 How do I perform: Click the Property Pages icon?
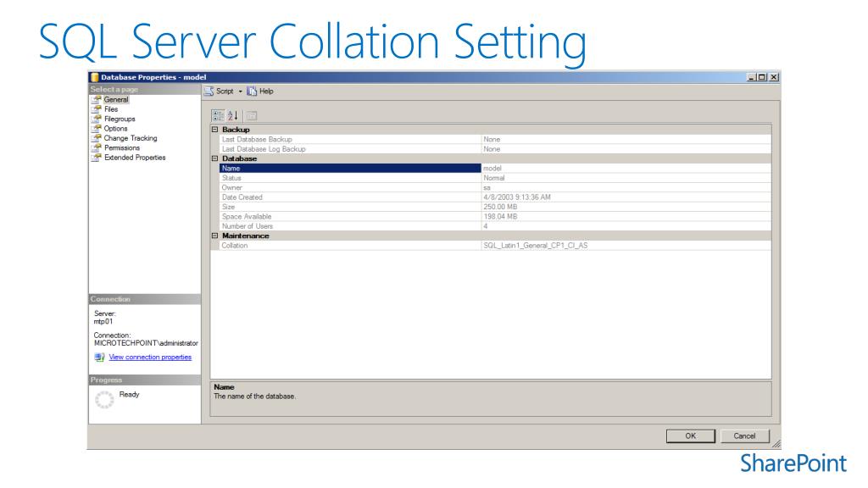pyautogui.click(x=251, y=115)
